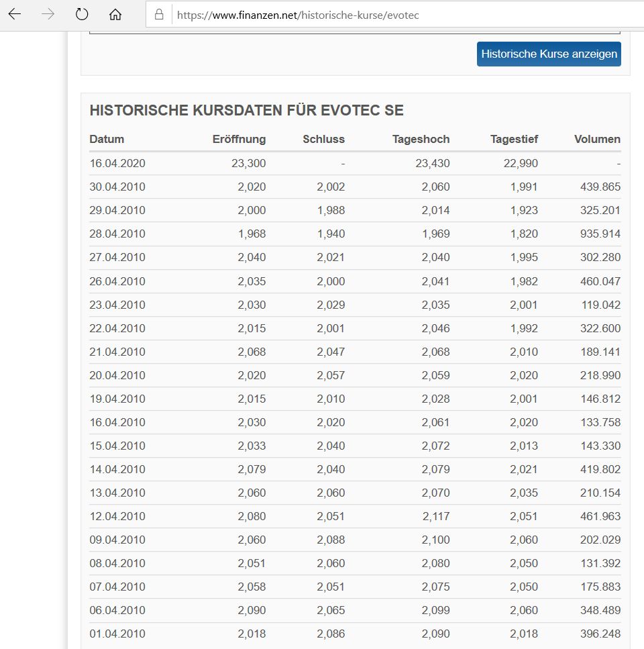644x649 pixels.
Task: Select the date 26.04.2010
Action: click(117, 281)
